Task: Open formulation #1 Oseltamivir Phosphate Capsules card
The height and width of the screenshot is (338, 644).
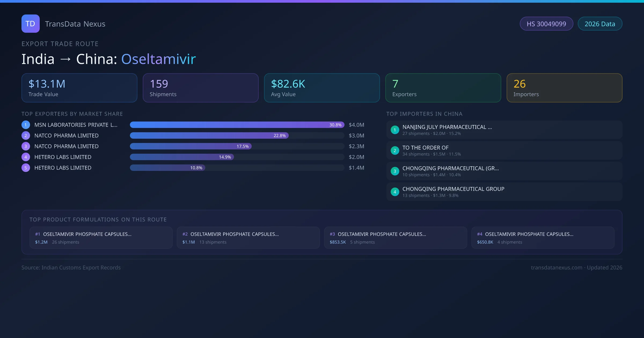Action: [x=101, y=238]
